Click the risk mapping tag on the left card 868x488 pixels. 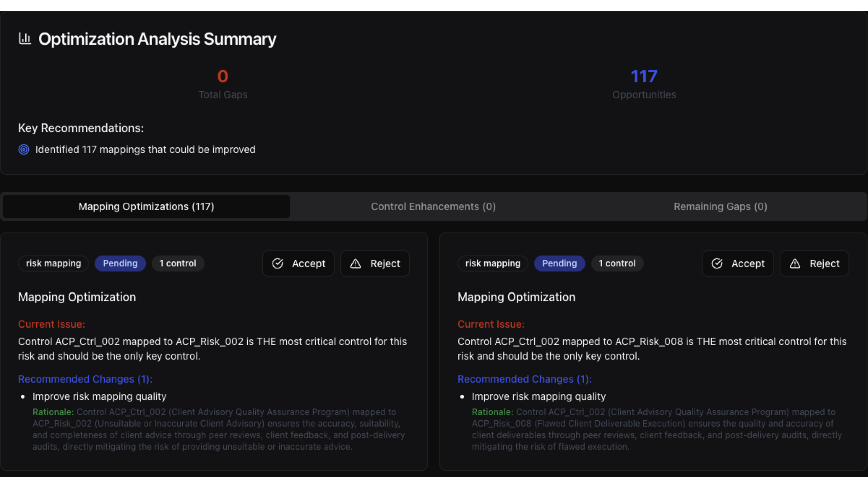coord(53,263)
